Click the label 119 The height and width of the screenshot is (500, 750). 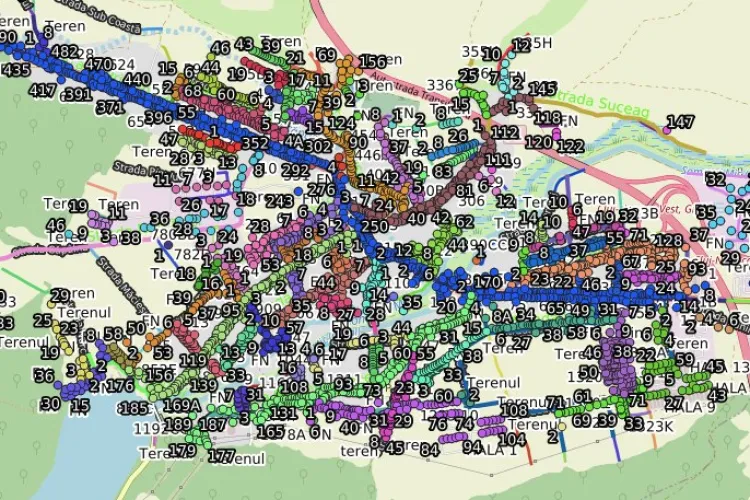193,360
